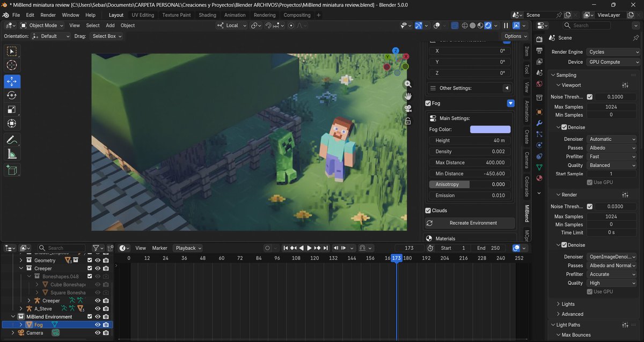Screen dimensions: 644x342
Task: Activate the Cursor tool
Action: point(12,65)
